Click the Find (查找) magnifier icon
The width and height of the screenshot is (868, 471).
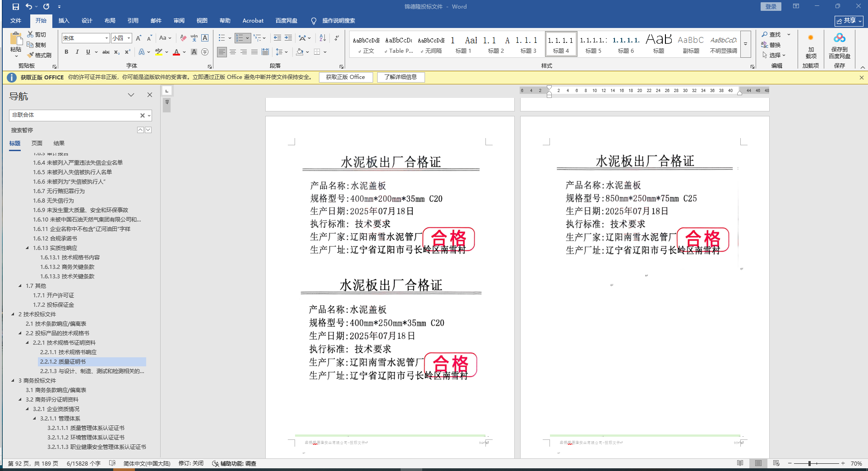tap(765, 34)
